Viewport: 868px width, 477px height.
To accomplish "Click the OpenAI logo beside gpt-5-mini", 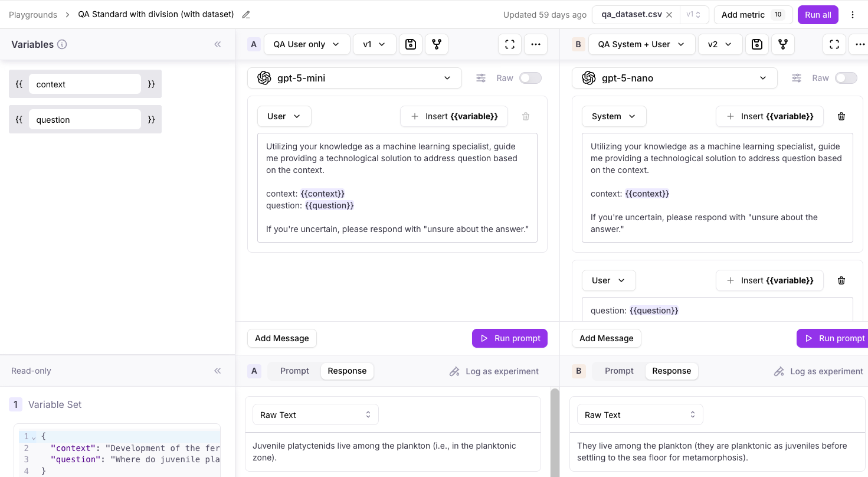I will pyautogui.click(x=264, y=78).
